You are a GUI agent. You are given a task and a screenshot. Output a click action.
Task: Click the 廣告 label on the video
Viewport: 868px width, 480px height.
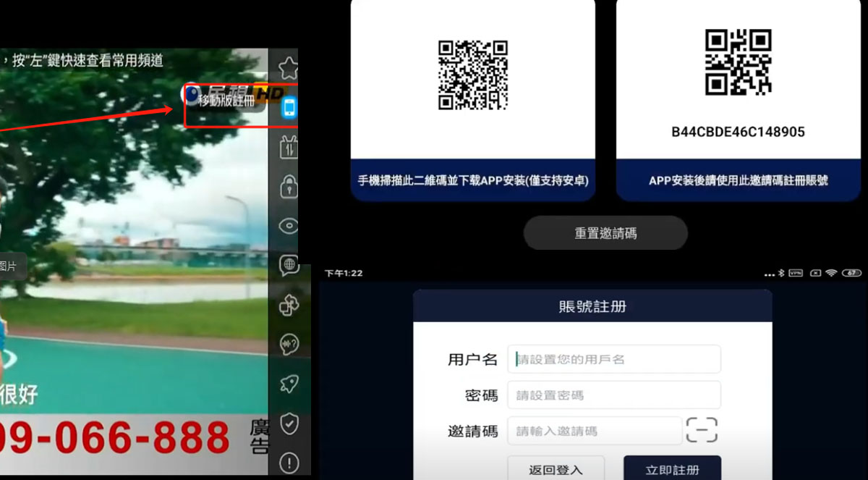[x=260, y=437]
